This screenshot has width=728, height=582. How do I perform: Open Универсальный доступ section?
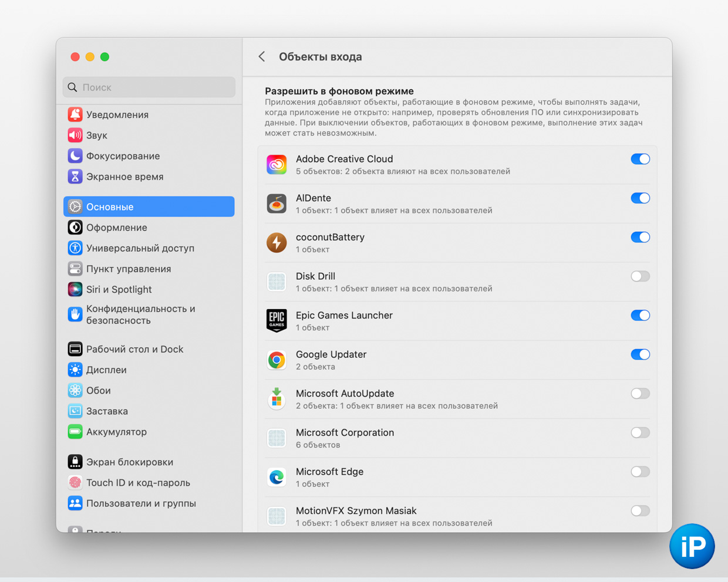coord(149,248)
